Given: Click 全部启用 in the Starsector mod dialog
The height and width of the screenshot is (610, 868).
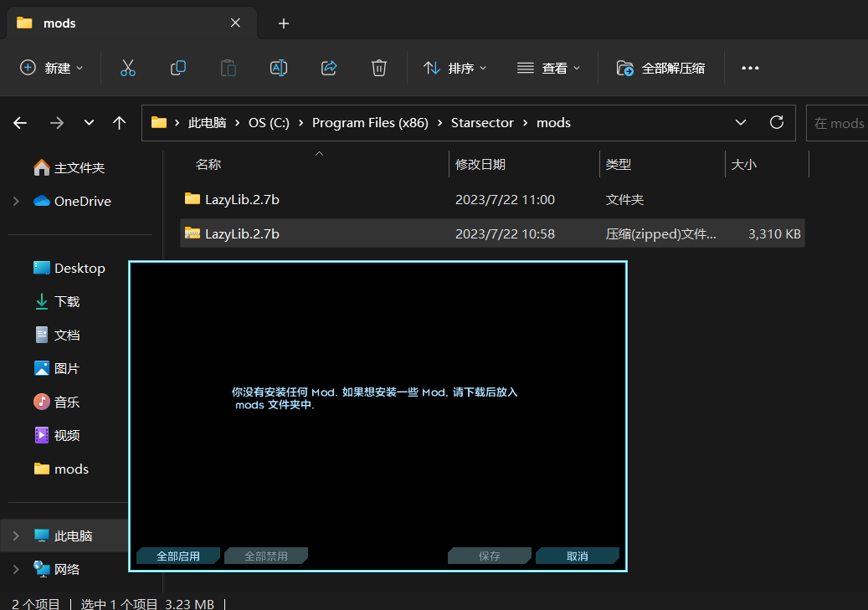Looking at the screenshot, I should click(x=177, y=555).
